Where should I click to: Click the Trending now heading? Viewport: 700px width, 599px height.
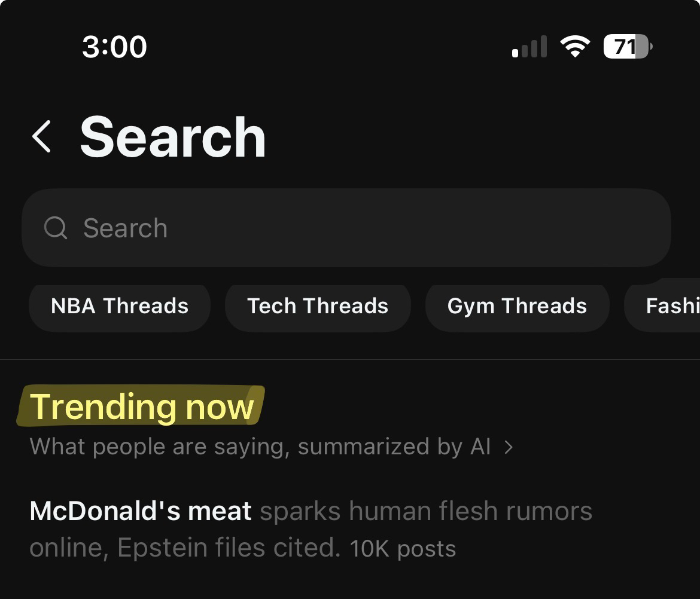click(x=142, y=407)
